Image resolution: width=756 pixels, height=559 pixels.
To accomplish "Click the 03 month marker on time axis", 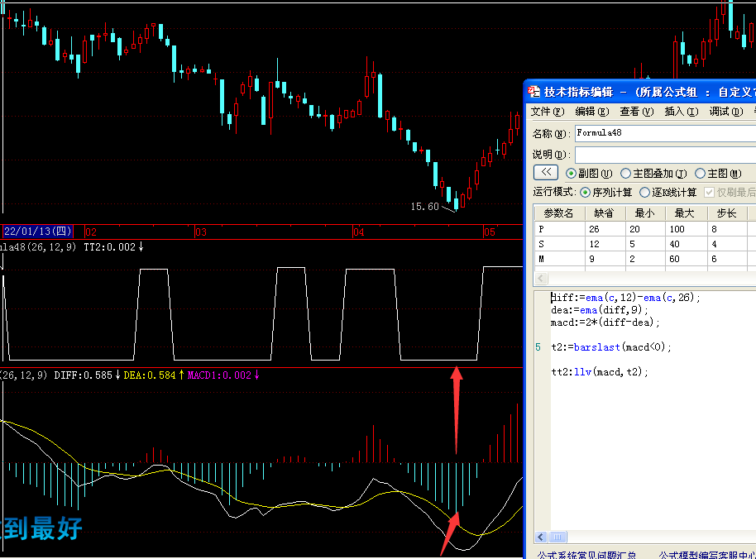I will 200,232.
